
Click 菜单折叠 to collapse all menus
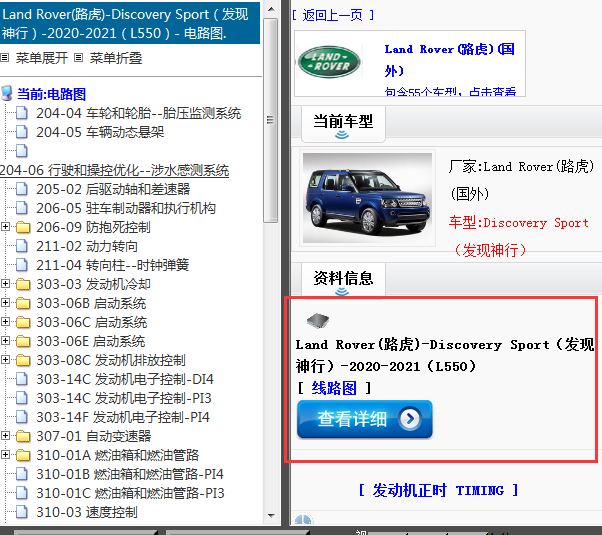coord(116,58)
